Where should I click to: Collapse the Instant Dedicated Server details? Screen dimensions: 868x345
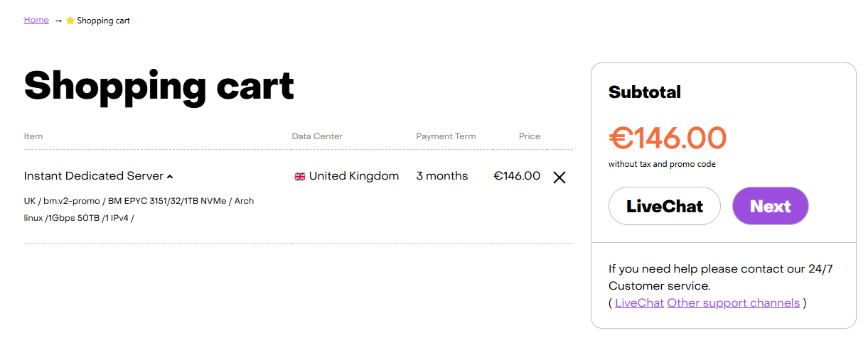170,177
